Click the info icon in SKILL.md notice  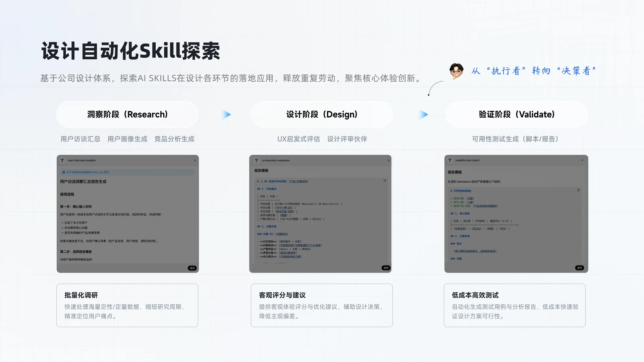coord(64,172)
